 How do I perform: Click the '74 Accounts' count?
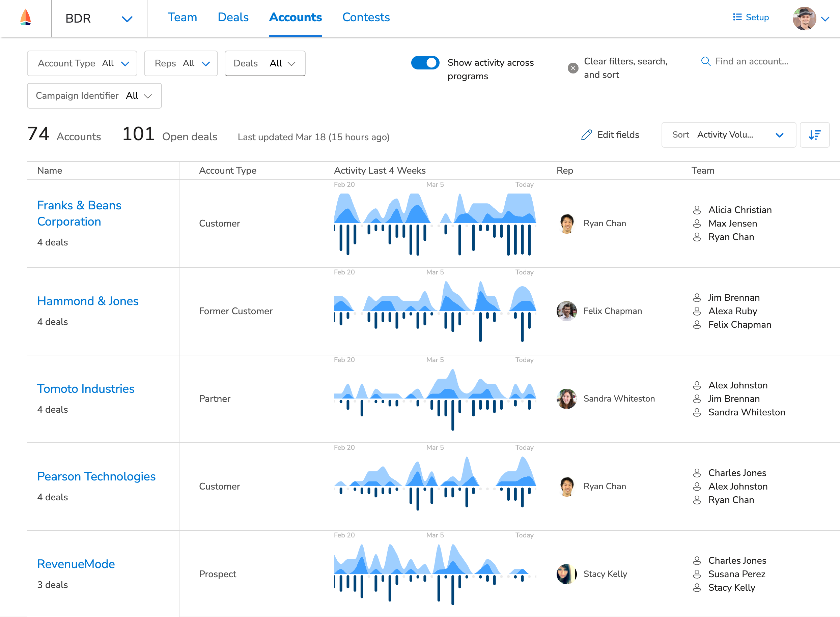pos(64,134)
